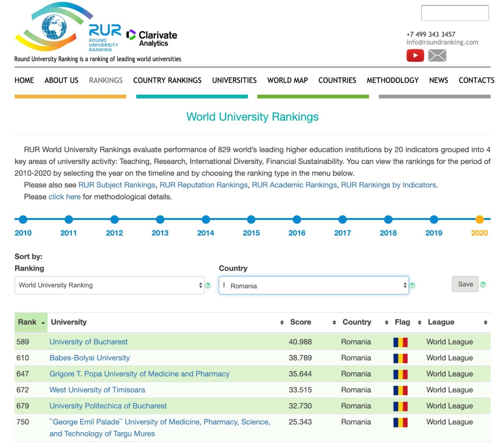Sort table by Score column

pos(300,322)
